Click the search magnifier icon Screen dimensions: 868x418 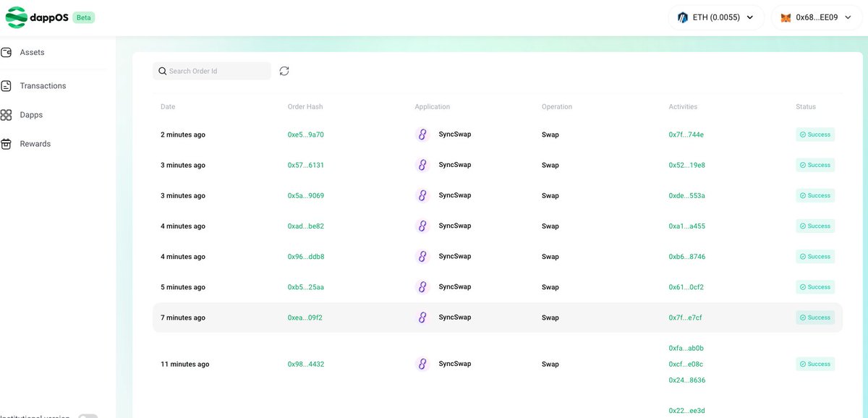click(163, 71)
